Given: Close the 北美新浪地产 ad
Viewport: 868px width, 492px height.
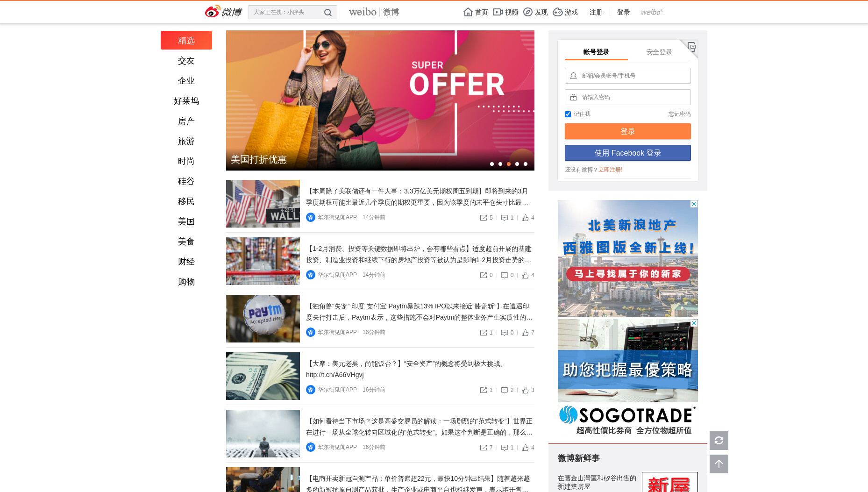Looking at the screenshot, I should tap(694, 204).
